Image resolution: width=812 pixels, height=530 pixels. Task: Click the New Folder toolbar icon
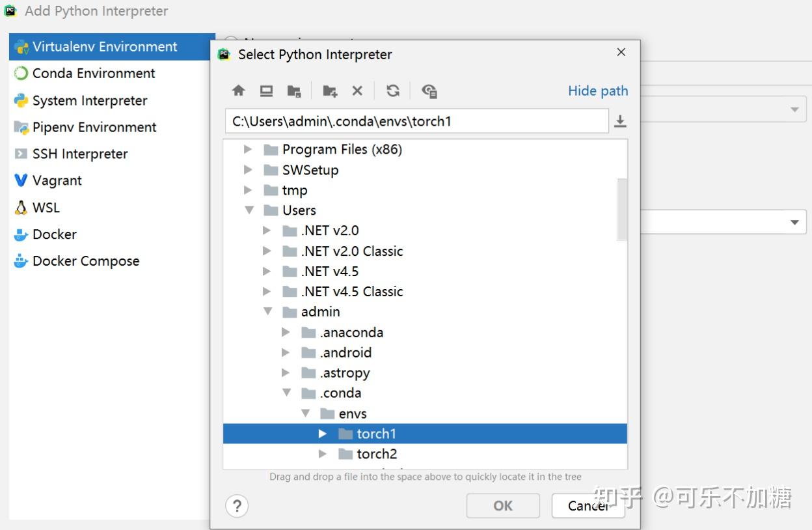tap(330, 91)
